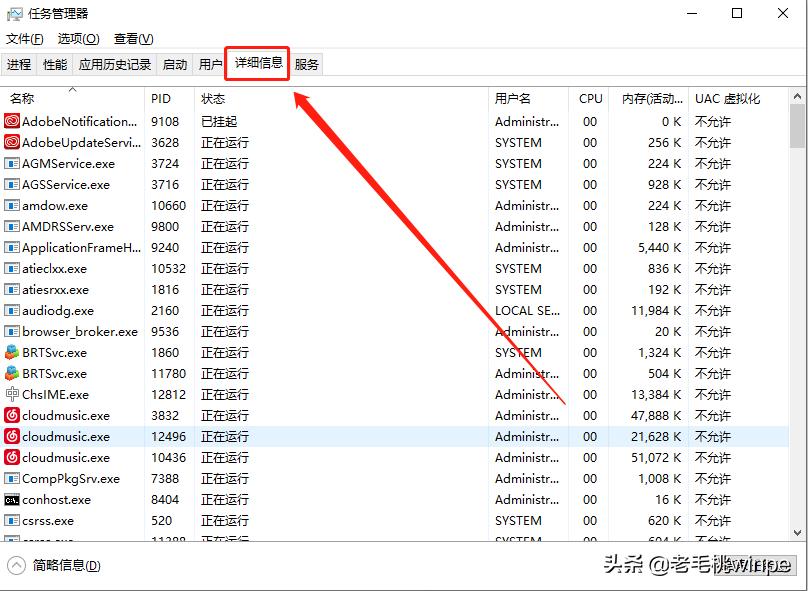This screenshot has height=591, width=808.
Task: Open the 选项(O) menu
Action: (x=77, y=38)
